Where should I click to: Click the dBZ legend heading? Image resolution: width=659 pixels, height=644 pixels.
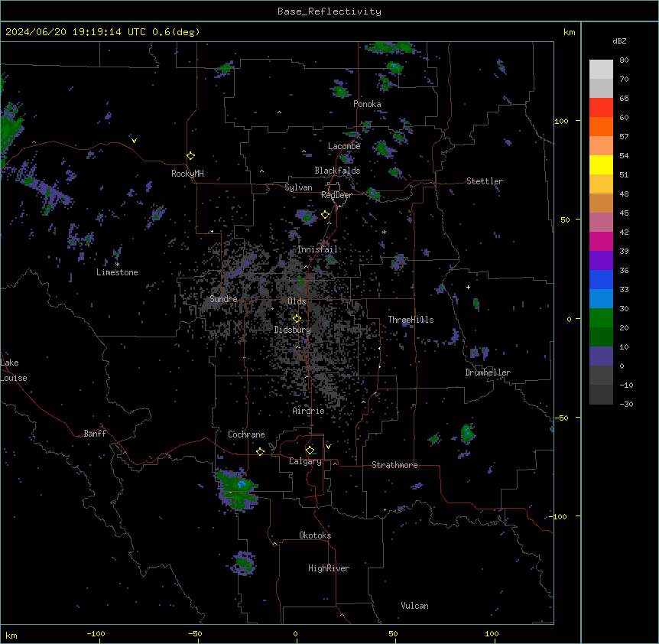coord(619,41)
